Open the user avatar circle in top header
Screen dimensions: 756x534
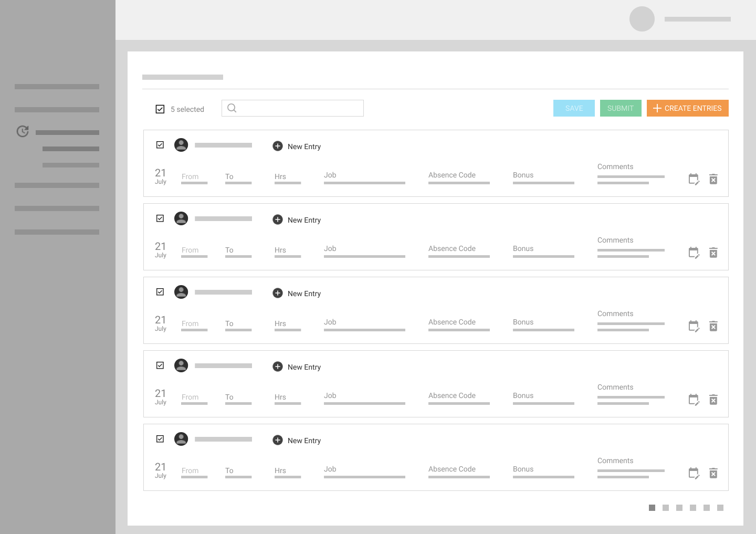[642, 19]
